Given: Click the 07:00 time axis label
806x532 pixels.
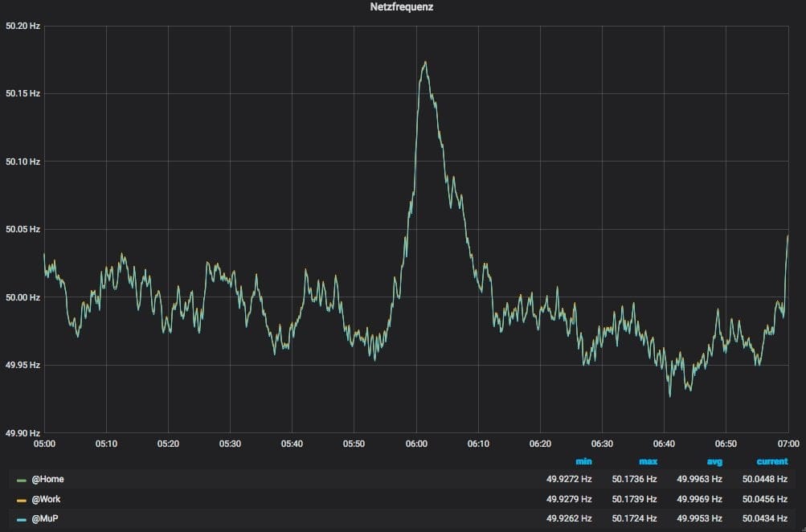Looking at the screenshot, I should [788, 444].
